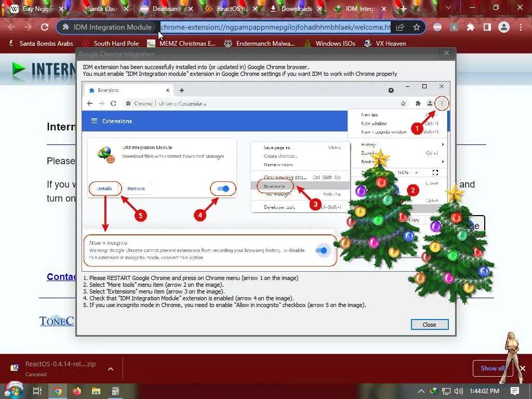Click the gray S extension icon
Viewport: 532px width, 399px height.
coord(454,27)
